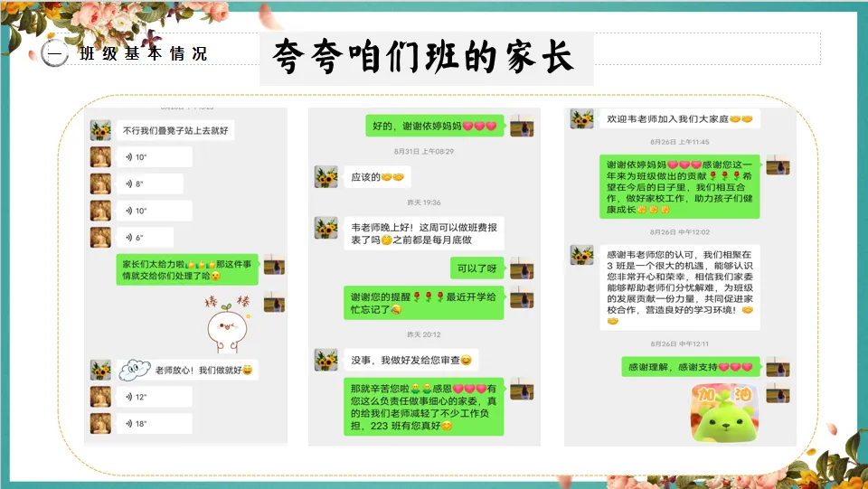Select the green bubble "感谢理解，感谢支持"

tap(690, 367)
